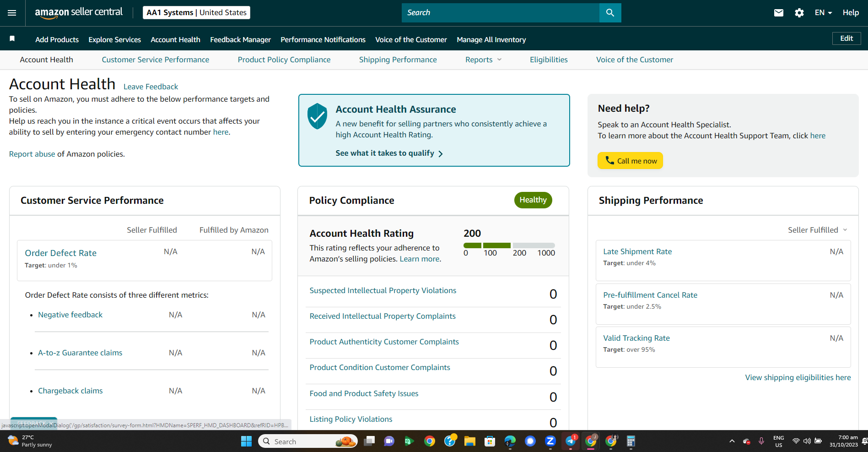Open Product Policy Compliance tab
Screen dimensions: 868x452
pos(284,60)
